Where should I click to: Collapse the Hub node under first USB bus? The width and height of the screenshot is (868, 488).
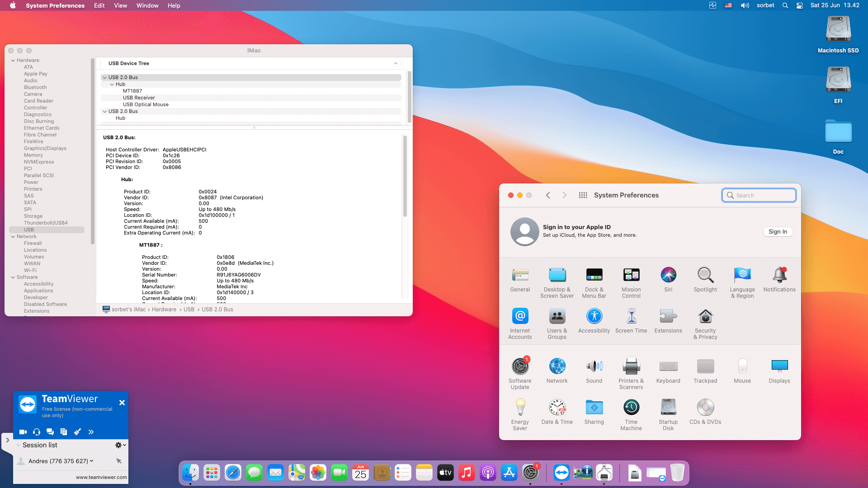112,84
